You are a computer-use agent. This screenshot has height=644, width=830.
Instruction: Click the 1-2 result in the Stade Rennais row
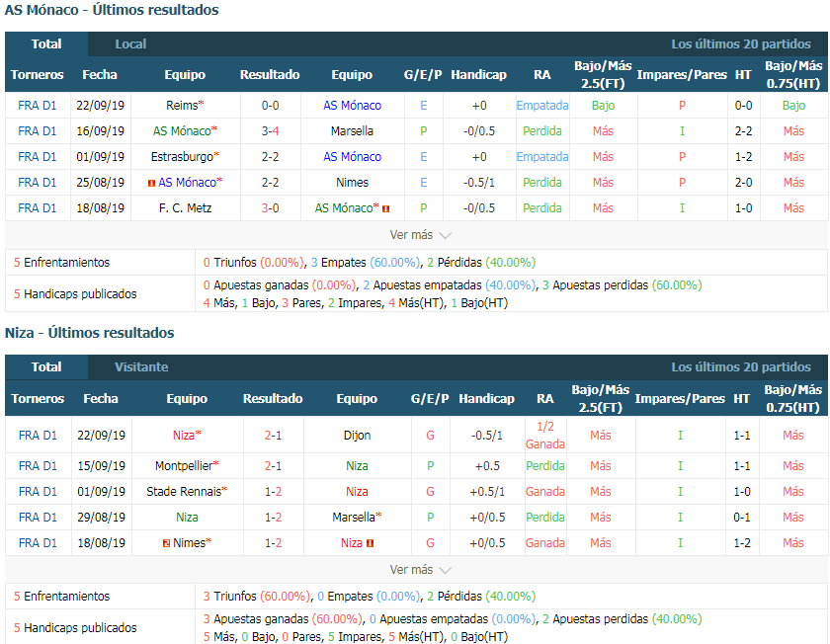point(273,492)
